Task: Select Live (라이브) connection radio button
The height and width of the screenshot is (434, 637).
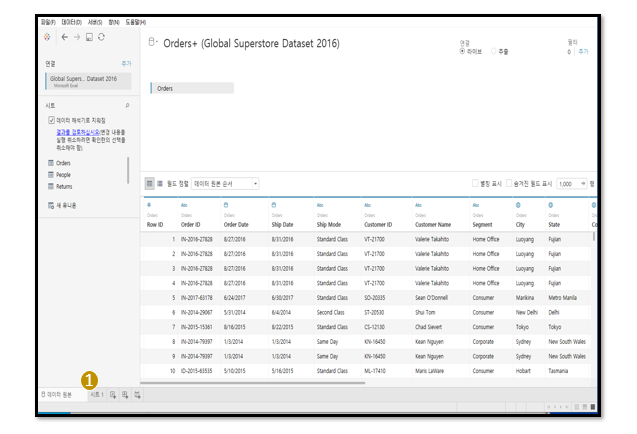Action: tap(462, 51)
